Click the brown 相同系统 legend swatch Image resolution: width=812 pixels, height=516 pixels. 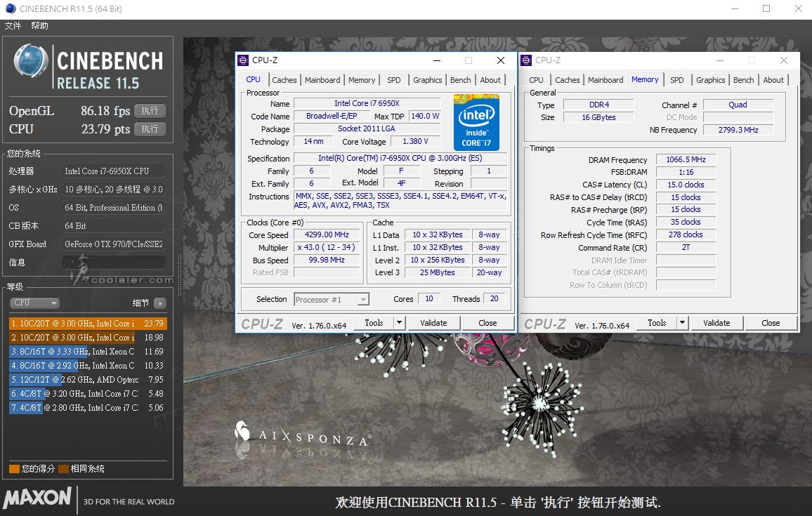tap(64, 469)
